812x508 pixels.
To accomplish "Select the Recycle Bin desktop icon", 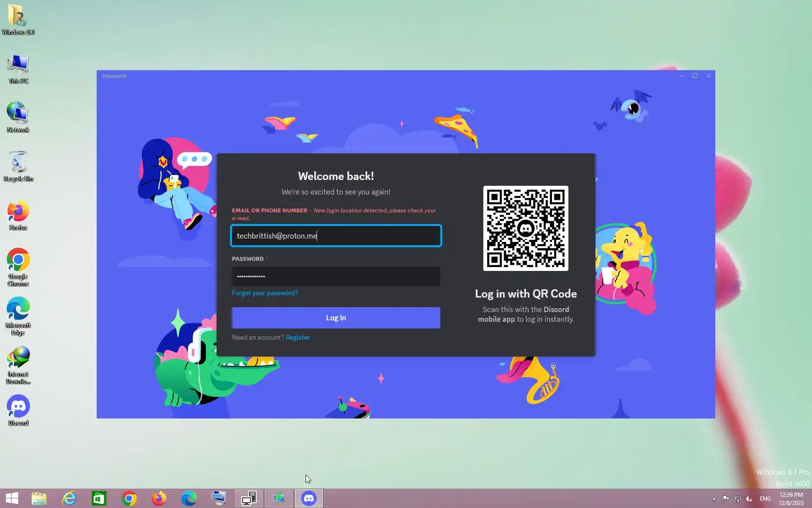I will [x=18, y=166].
